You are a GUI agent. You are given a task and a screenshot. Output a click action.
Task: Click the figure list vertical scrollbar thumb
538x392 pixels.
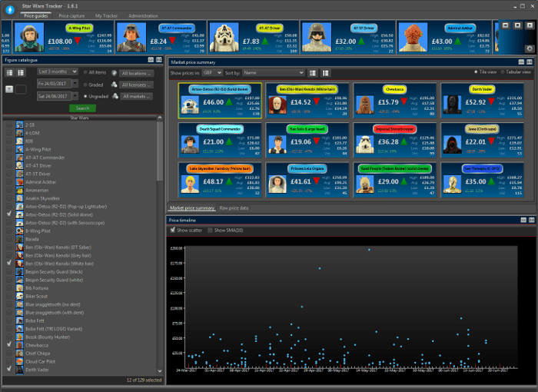160,151
